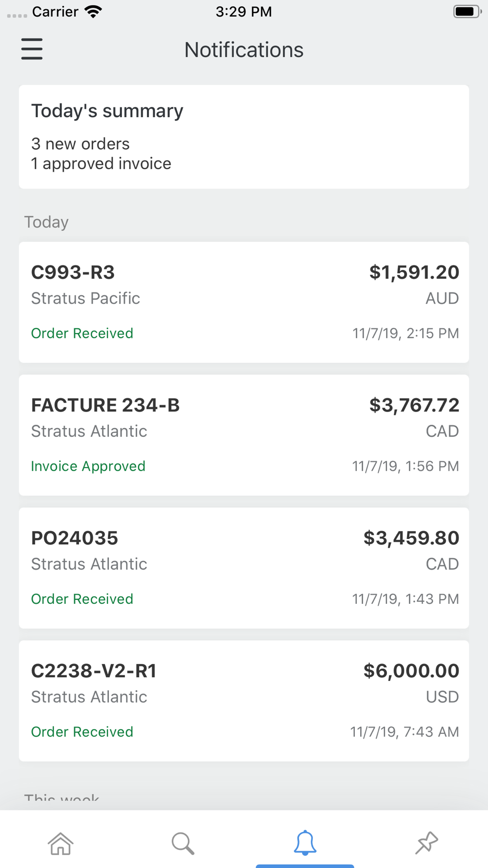Select the Notifications bell tab
Viewport: 488px width, 868px height.
tap(305, 844)
